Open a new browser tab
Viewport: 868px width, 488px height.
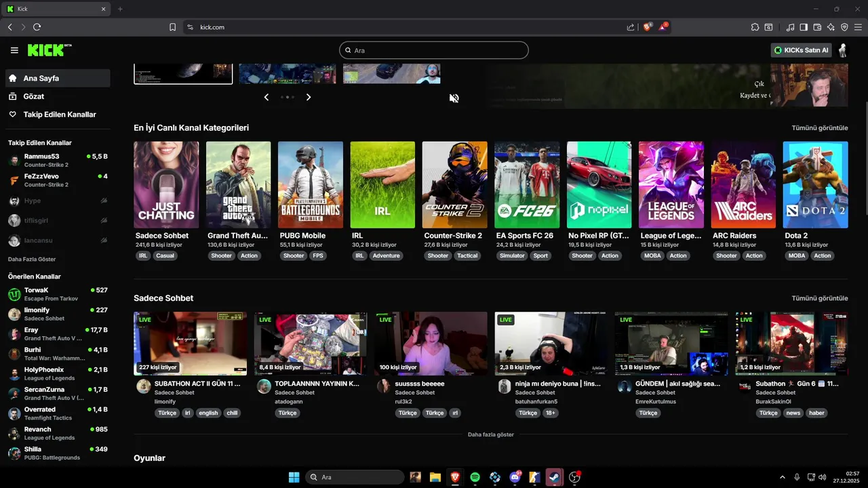(120, 9)
